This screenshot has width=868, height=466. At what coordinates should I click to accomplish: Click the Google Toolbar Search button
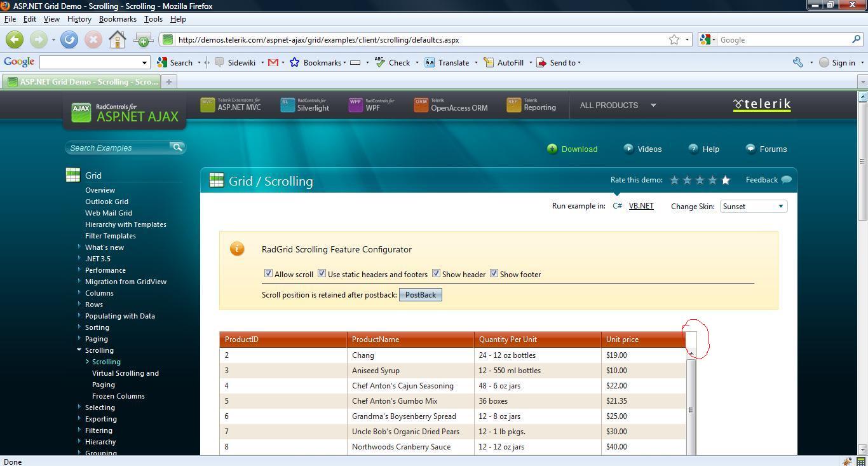175,62
